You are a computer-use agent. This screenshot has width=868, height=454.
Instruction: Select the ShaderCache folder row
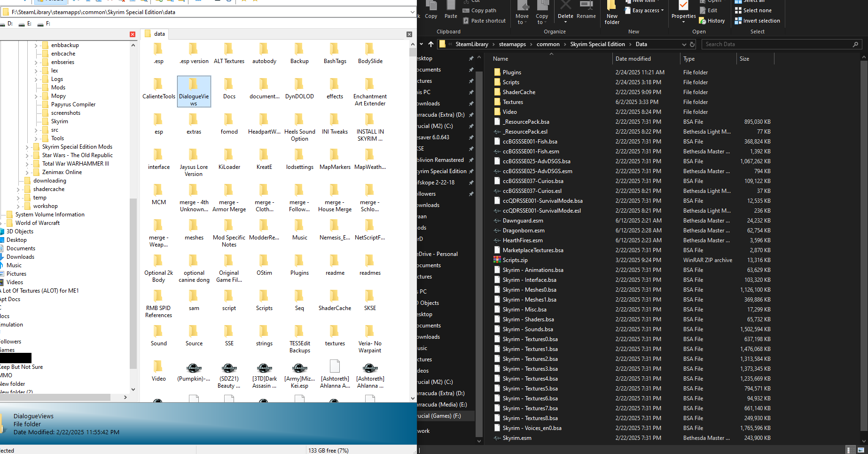pos(519,92)
